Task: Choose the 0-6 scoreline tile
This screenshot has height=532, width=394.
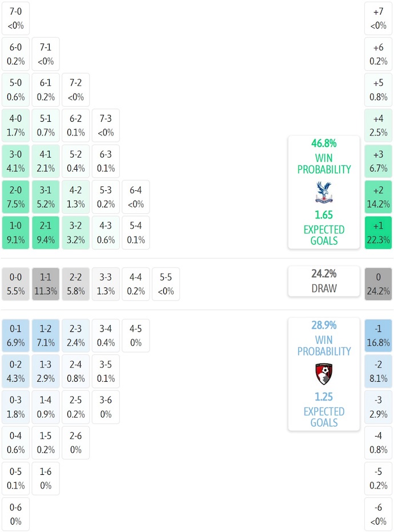Action: pyautogui.click(x=16, y=514)
